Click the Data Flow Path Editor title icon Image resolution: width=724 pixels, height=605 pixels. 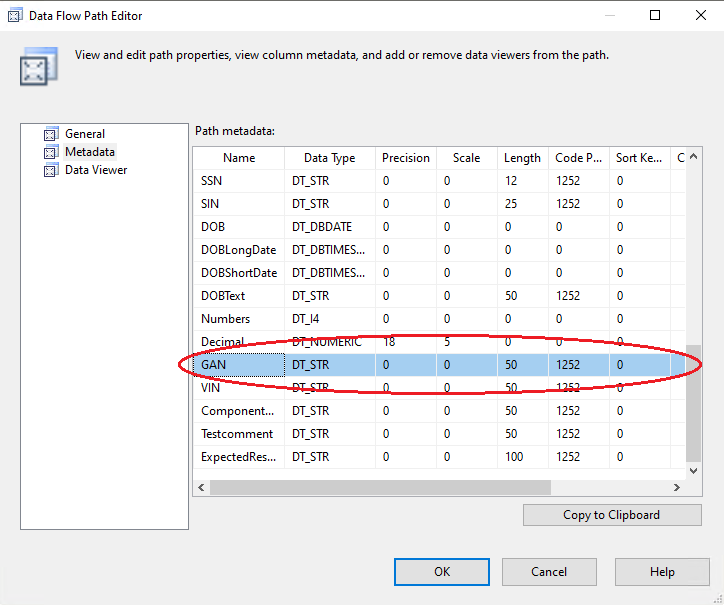point(15,16)
